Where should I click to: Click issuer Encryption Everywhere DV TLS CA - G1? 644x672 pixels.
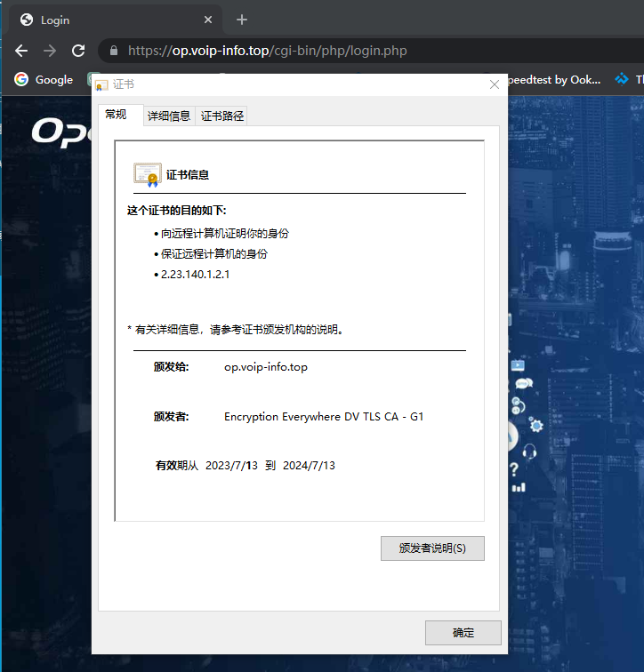coord(324,417)
